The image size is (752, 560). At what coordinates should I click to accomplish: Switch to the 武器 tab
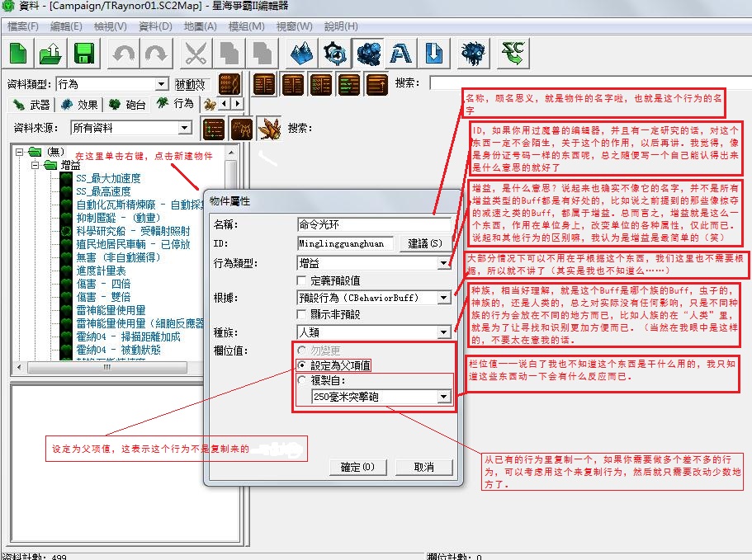(31, 105)
